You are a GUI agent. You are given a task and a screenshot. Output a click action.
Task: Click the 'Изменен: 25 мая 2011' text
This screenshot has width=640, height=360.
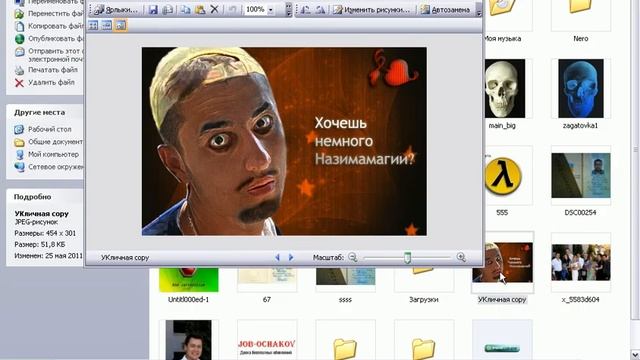click(49, 256)
